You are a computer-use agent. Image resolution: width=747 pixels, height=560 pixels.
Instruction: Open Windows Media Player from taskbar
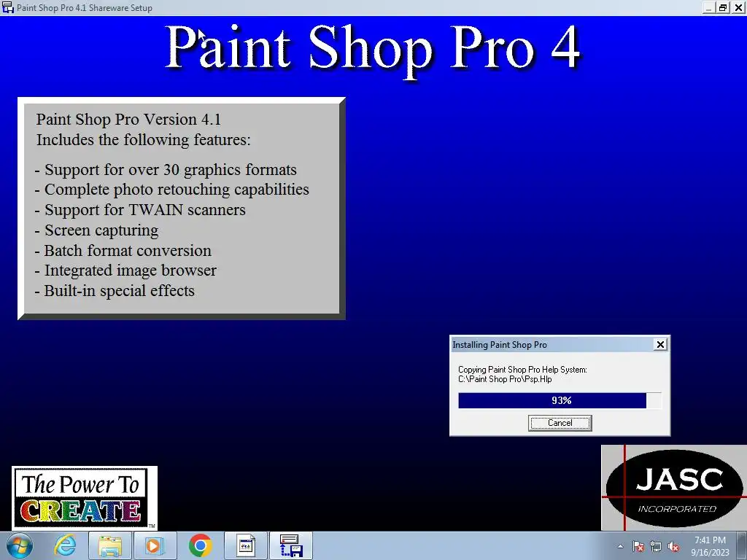pyautogui.click(x=155, y=545)
